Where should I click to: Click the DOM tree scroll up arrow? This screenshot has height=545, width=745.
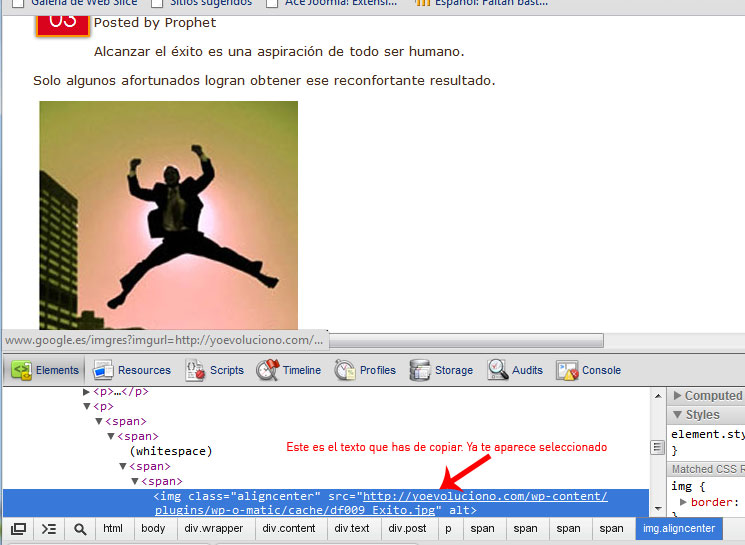tap(658, 396)
